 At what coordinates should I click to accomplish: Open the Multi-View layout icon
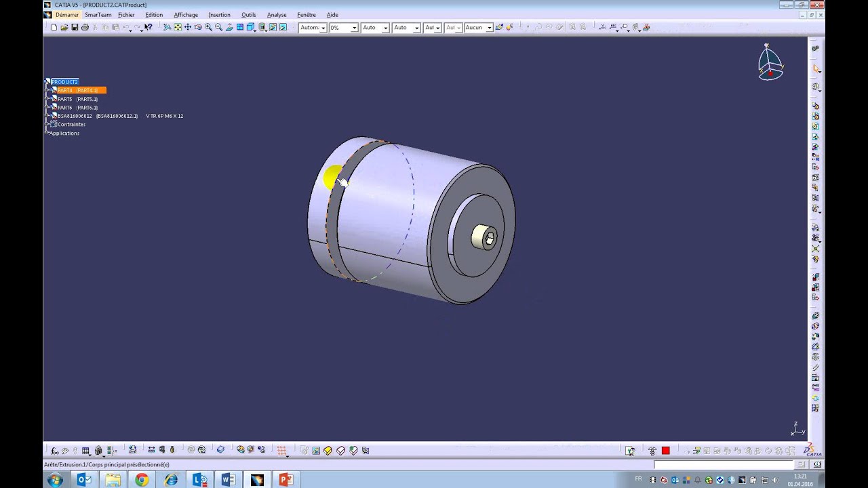240,27
